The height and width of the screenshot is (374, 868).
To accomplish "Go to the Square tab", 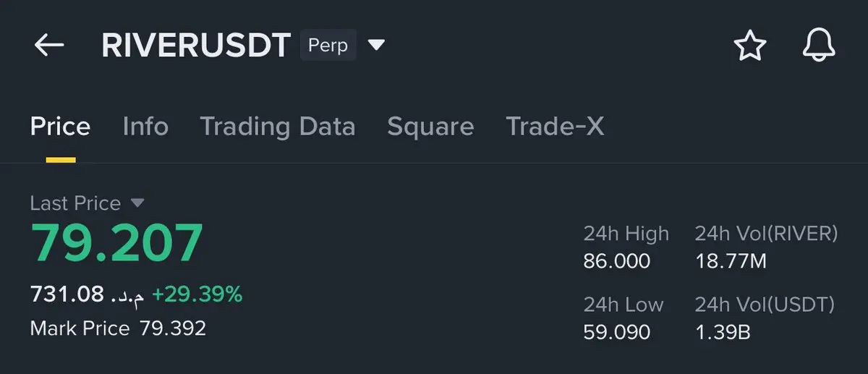I will (x=430, y=127).
